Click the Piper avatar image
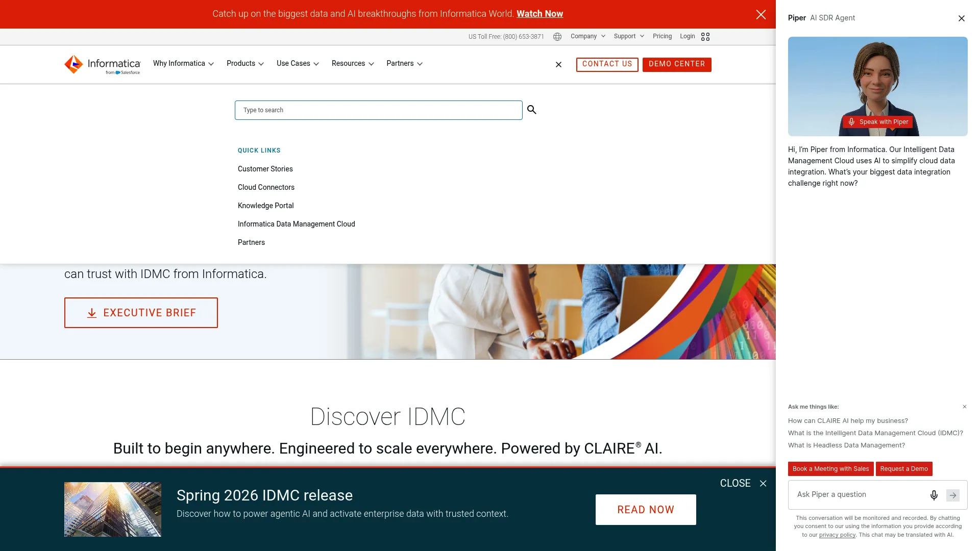The width and height of the screenshot is (980, 551). pos(877,86)
